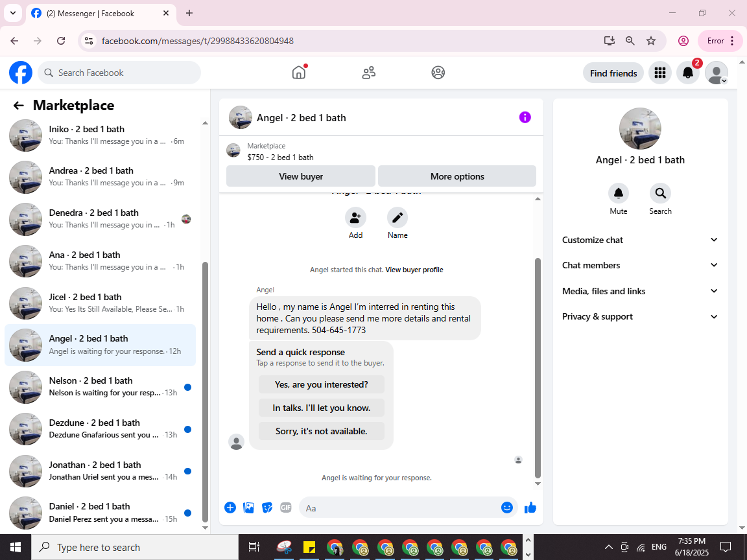Reload the page in Chrome

pos(61,41)
